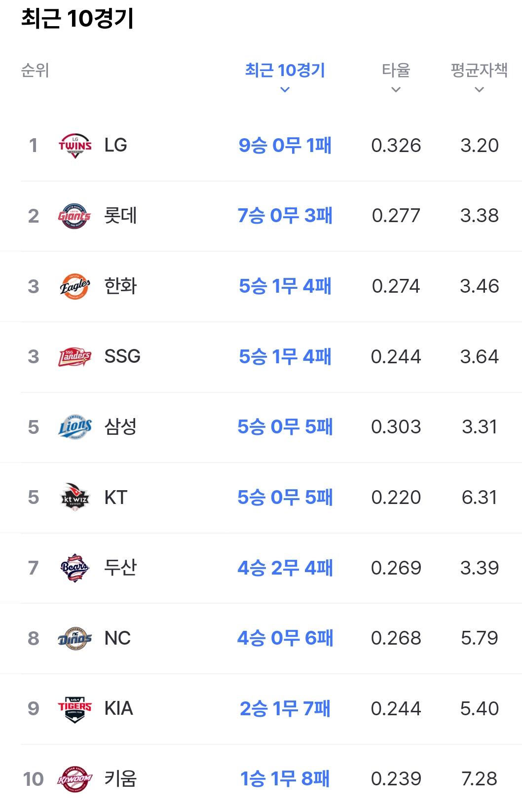
Task: Expand the chevron under 타율 column
Action: click(396, 90)
